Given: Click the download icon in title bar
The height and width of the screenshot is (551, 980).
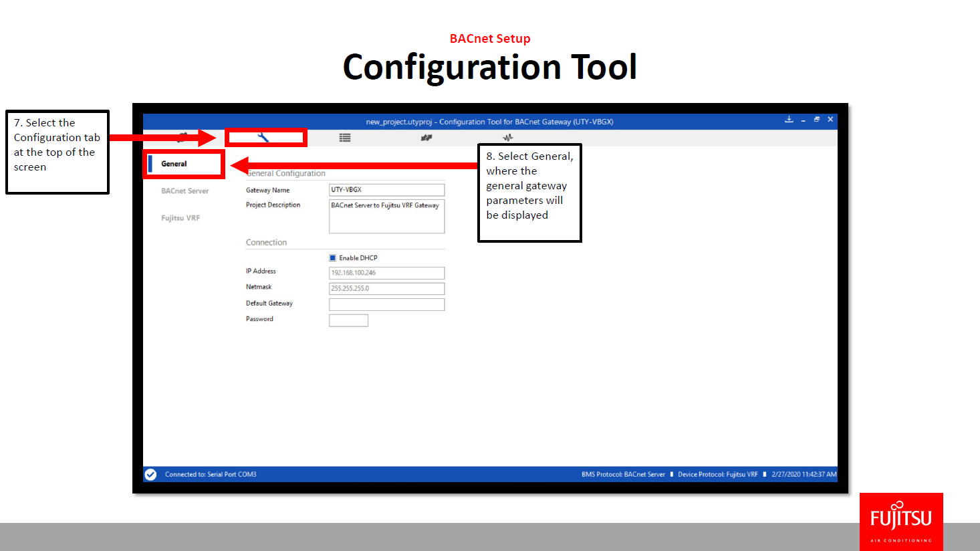Looking at the screenshot, I should click(789, 119).
